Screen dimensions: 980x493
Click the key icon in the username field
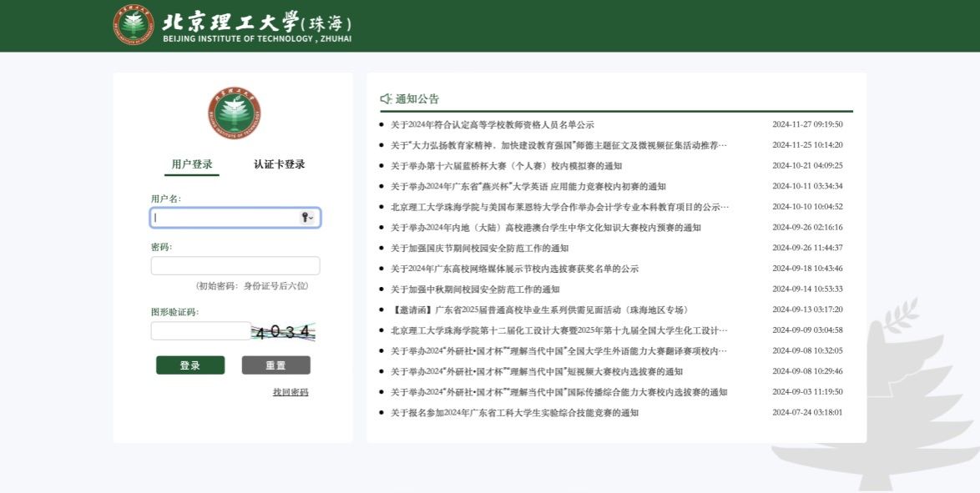pos(306,218)
